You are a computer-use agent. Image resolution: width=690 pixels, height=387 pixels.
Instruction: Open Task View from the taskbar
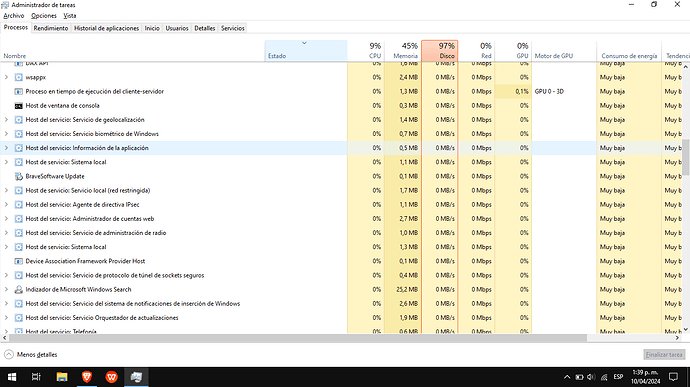point(36,377)
